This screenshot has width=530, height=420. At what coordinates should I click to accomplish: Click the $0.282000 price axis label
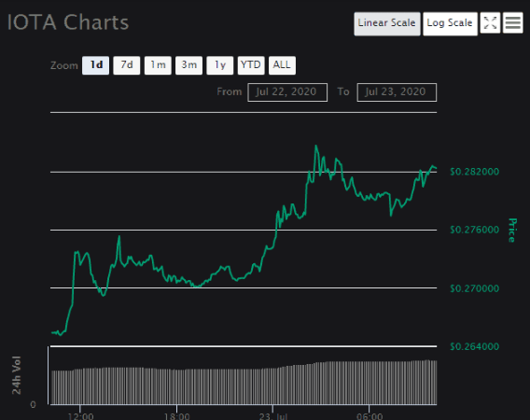click(x=475, y=172)
